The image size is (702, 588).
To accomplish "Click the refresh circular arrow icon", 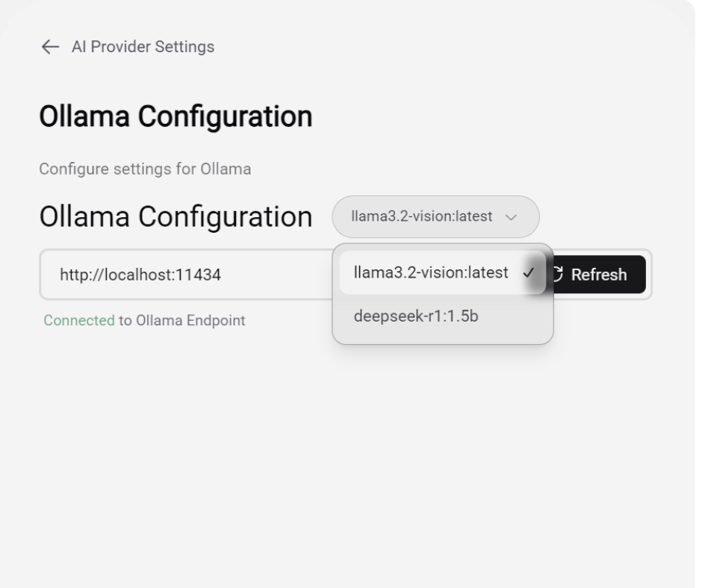I will pos(559,274).
